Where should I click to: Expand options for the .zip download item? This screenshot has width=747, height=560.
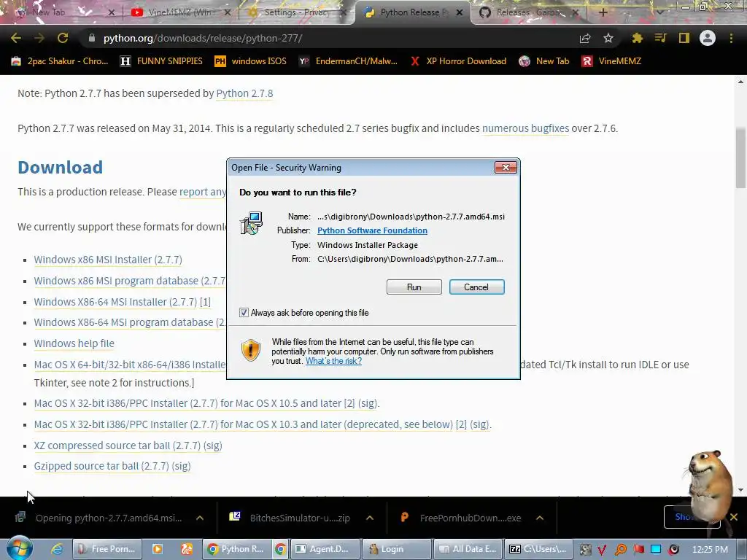(x=370, y=518)
